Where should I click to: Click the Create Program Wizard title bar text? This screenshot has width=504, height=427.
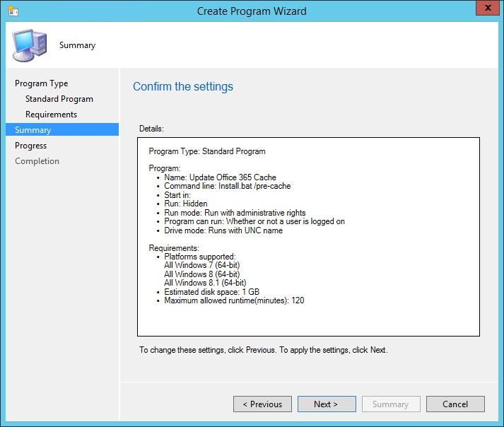click(x=252, y=11)
